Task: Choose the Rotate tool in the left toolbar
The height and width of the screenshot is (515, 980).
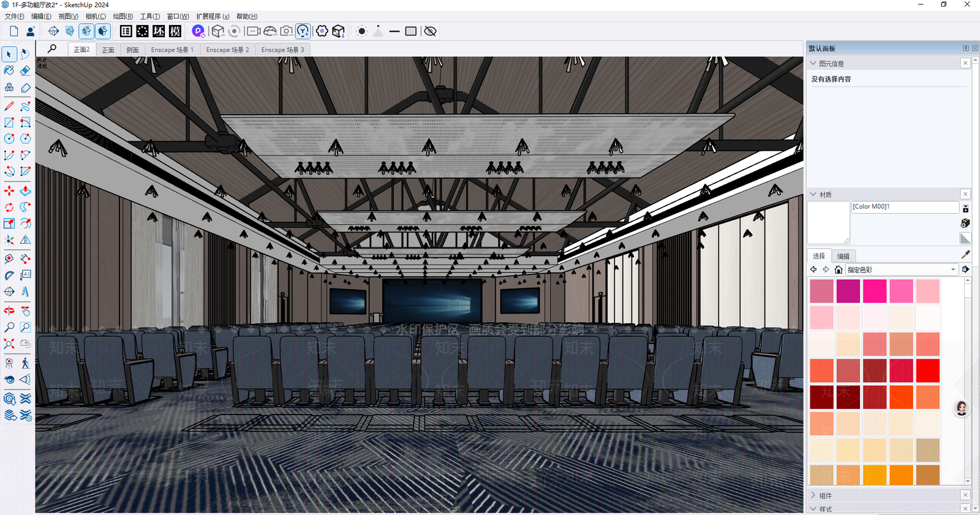Action: (x=9, y=208)
